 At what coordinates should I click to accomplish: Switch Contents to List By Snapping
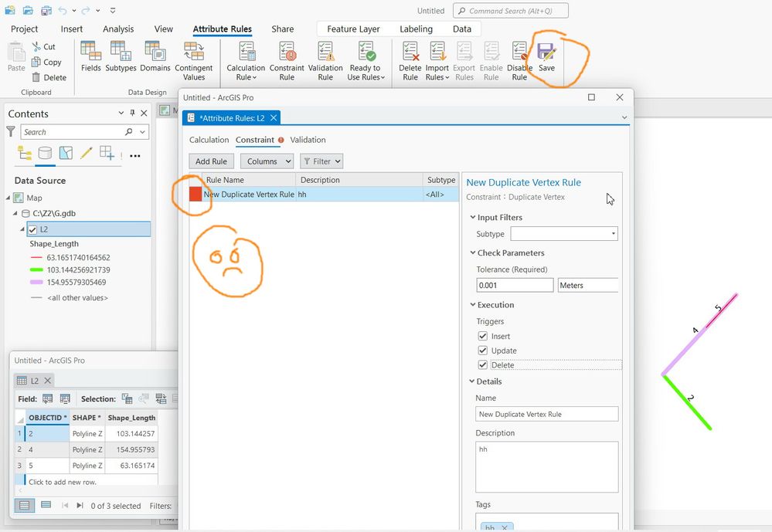[107, 153]
